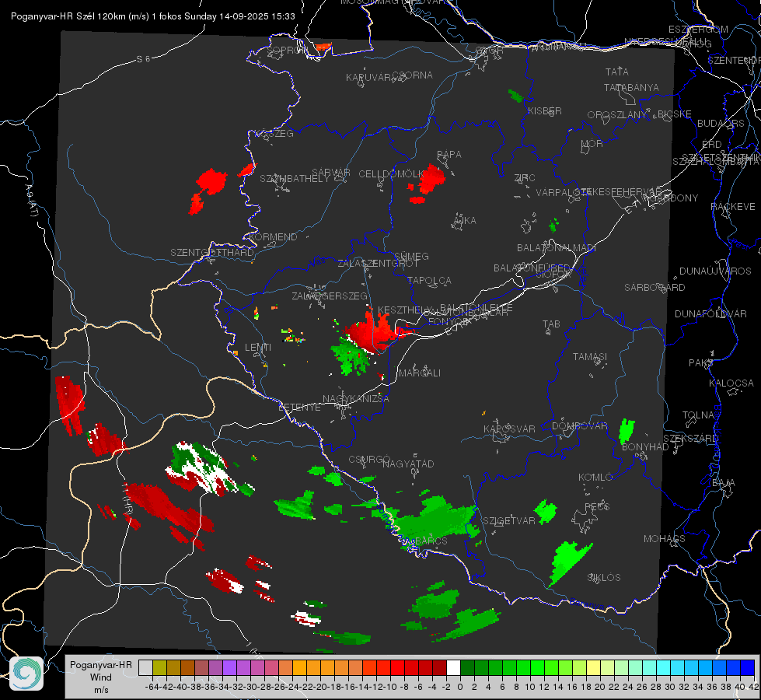Pick the dark green 0–2 legend swatch
761x700 pixels.
pyautogui.click(x=467, y=667)
